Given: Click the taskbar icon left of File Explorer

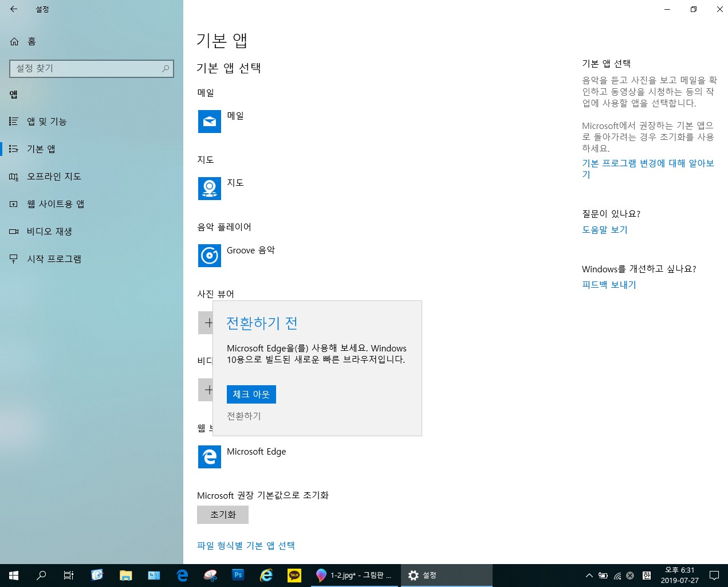Looking at the screenshot, I should click(97, 576).
